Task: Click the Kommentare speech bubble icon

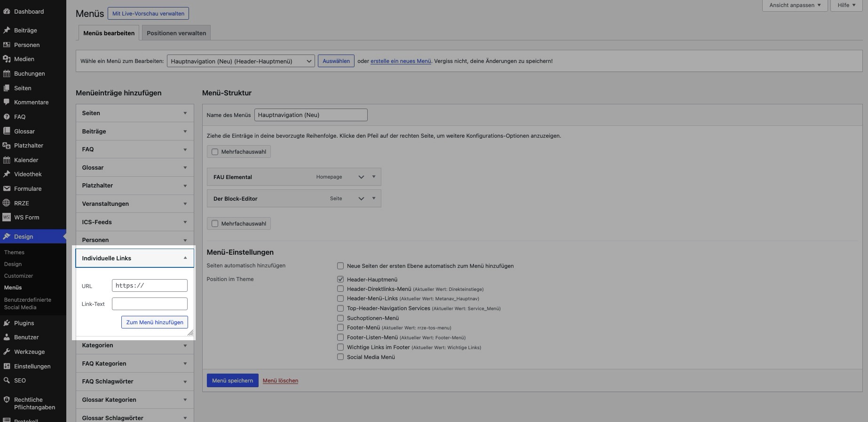Action: point(7,102)
